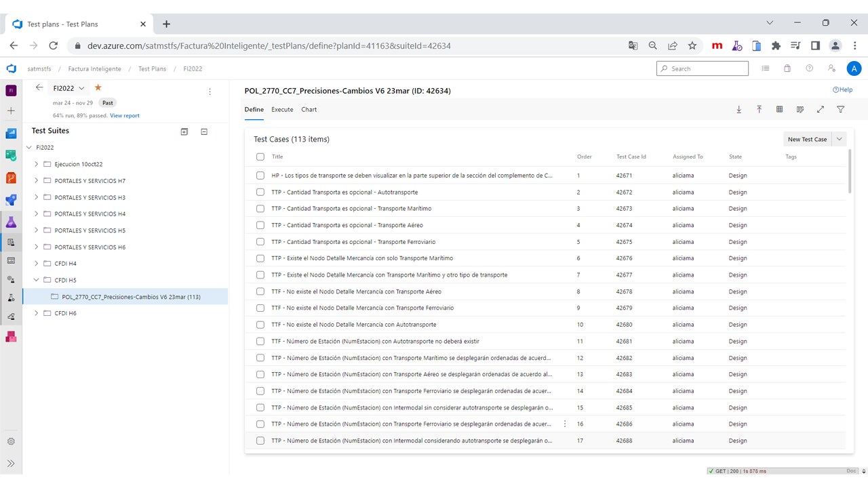Open Azure Pipelines from the left sidebar
Screen dimensions: 868x488
click(x=11, y=200)
